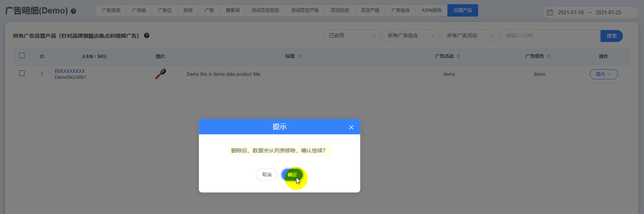Screen dimensions: 644x214
Task: Sort by 标题 column arrows
Action: tap(300, 56)
